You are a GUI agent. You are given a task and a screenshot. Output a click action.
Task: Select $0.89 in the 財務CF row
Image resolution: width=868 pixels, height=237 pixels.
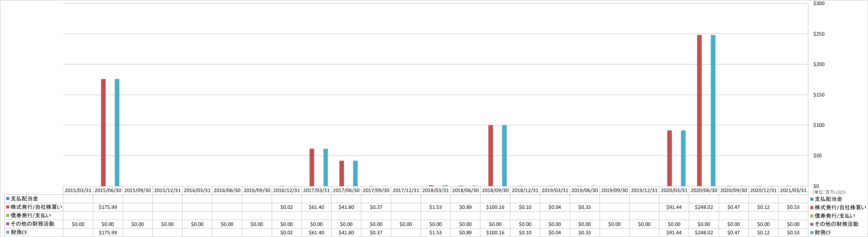point(465,233)
